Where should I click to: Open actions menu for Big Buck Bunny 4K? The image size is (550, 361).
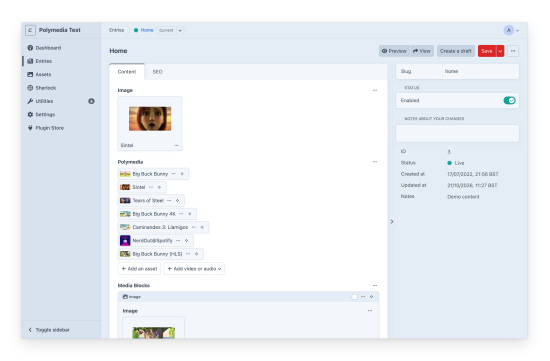point(181,214)
